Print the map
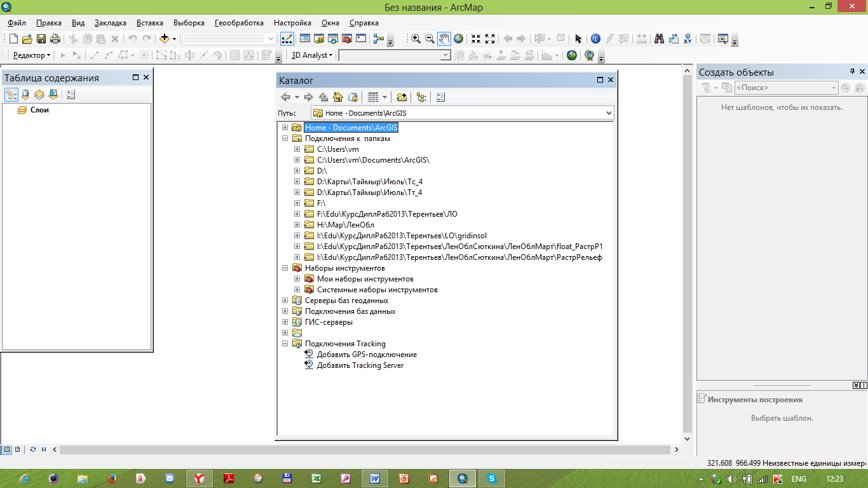 (x=55, y=39)
